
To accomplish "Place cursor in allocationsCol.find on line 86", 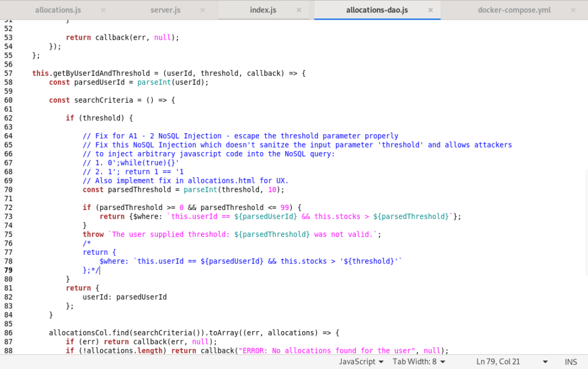I will pyautogui.click(x=87, y=332).
